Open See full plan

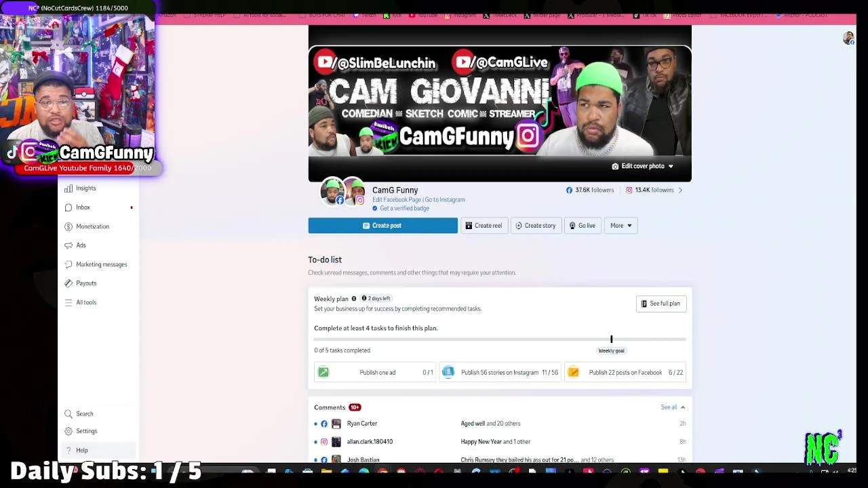pos(660,304)
